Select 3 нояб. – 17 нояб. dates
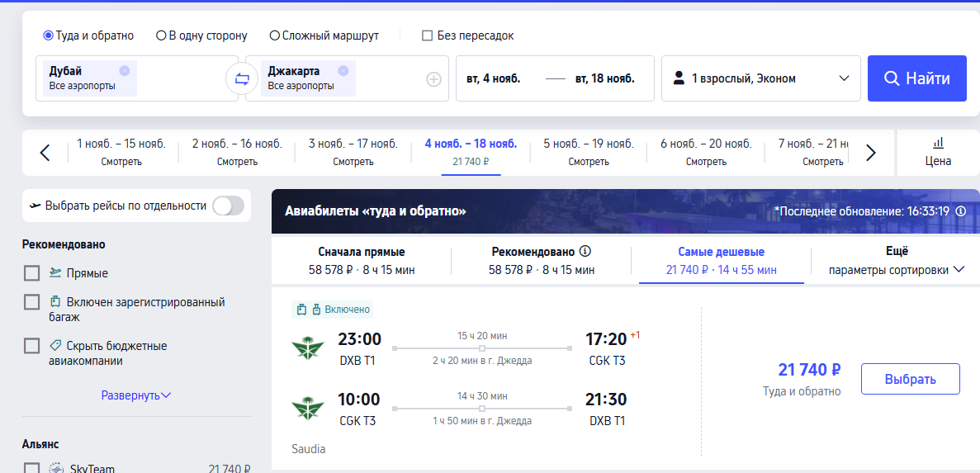980x473 pixels. click(x=353, y=153)
